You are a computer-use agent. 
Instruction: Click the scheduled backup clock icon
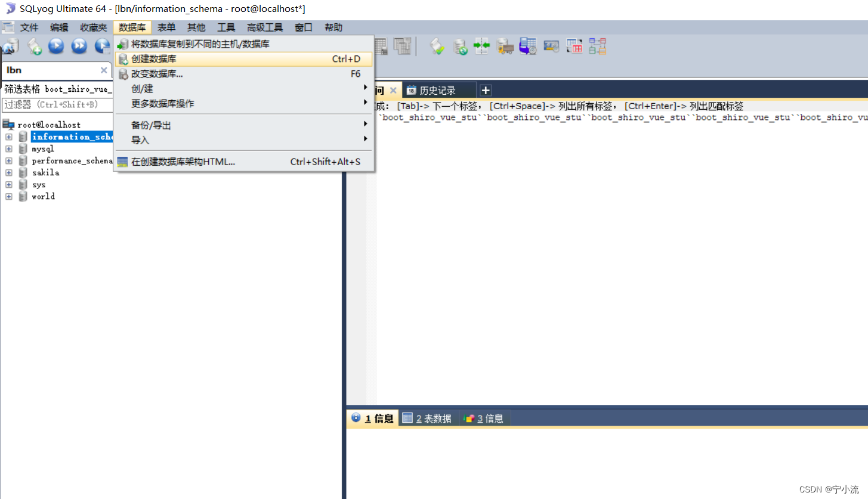[528, 47]
